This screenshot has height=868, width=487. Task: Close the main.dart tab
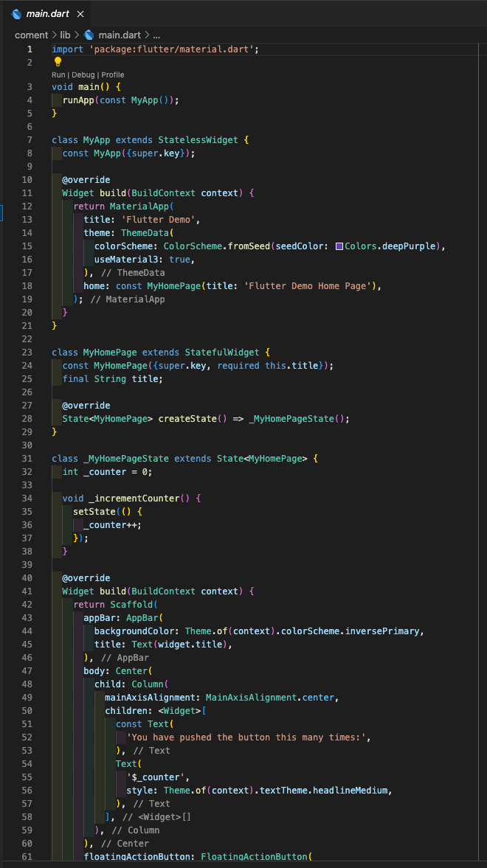tap(80, 15)
